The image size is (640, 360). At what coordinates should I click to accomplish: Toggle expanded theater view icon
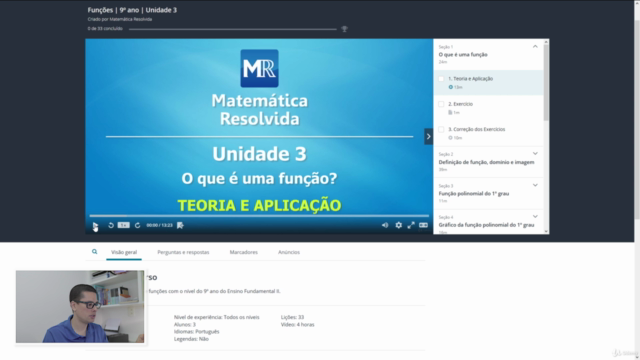tap(423, 225)
